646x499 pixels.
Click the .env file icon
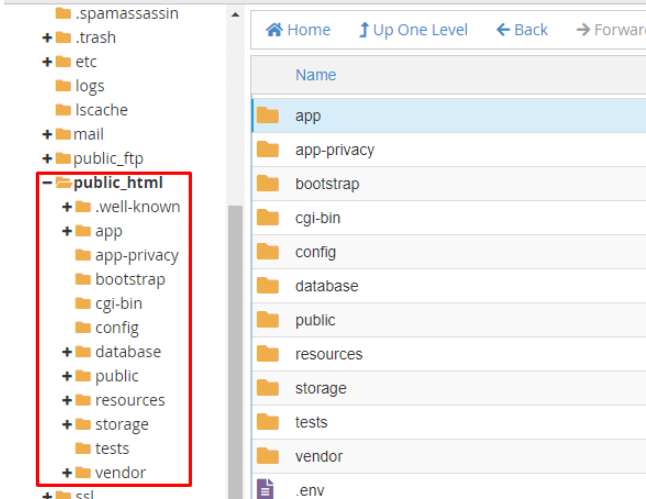coord(267,489)
